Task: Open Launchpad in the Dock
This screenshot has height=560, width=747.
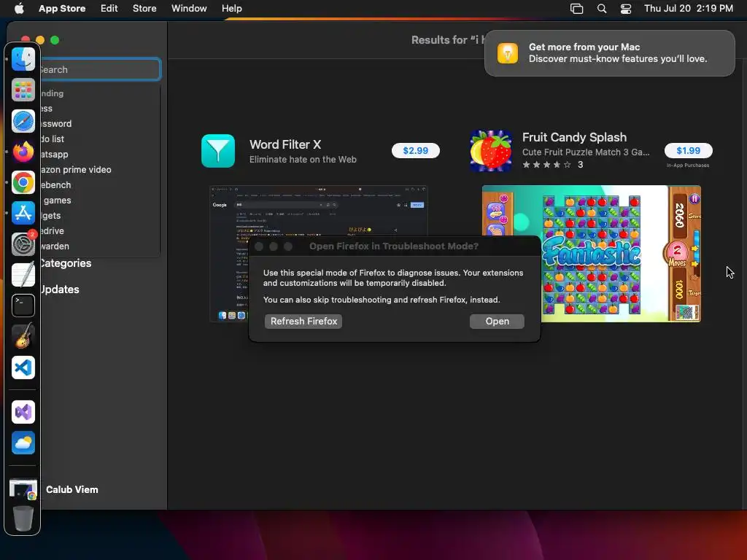Action: tap(23, 90)
